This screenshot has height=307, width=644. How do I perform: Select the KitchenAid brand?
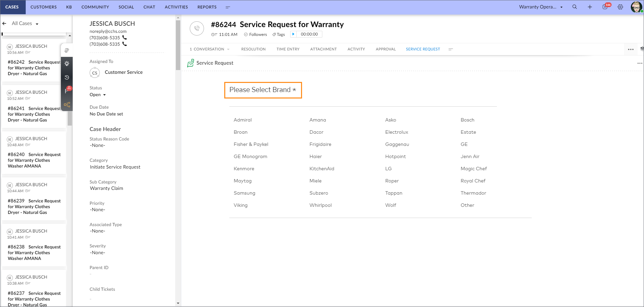pyautogui.click(x=322, y=169)
